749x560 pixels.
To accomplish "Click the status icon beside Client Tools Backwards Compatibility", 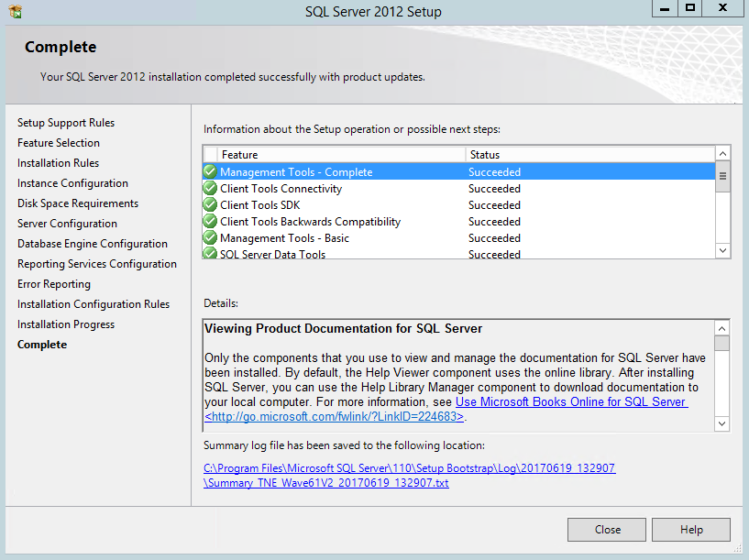I will (x=210, y=222).
